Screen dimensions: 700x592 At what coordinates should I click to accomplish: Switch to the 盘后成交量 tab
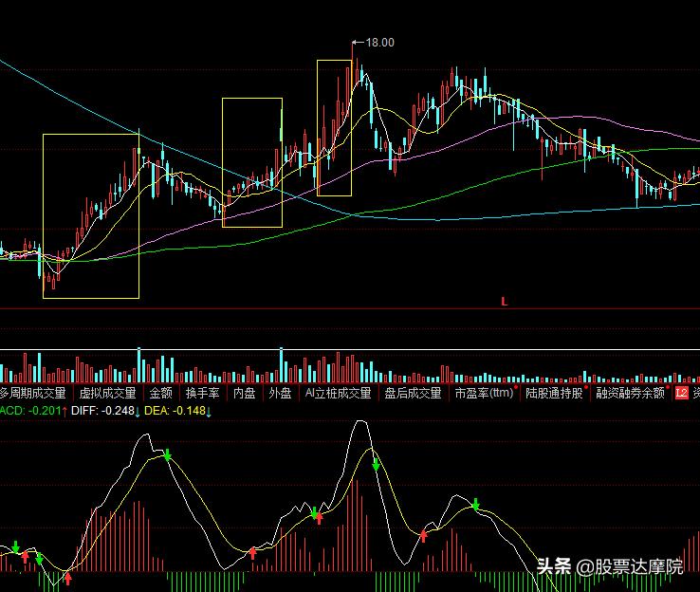click(413, 394)
